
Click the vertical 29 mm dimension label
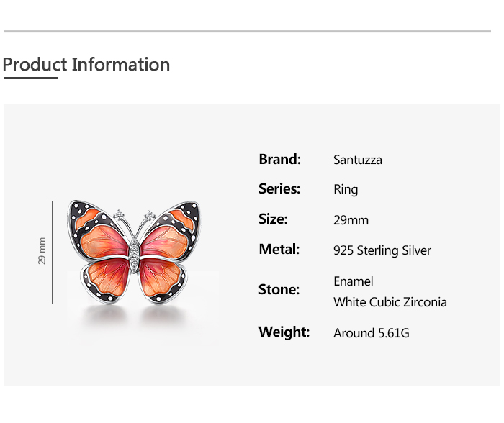tap(42, 250)
